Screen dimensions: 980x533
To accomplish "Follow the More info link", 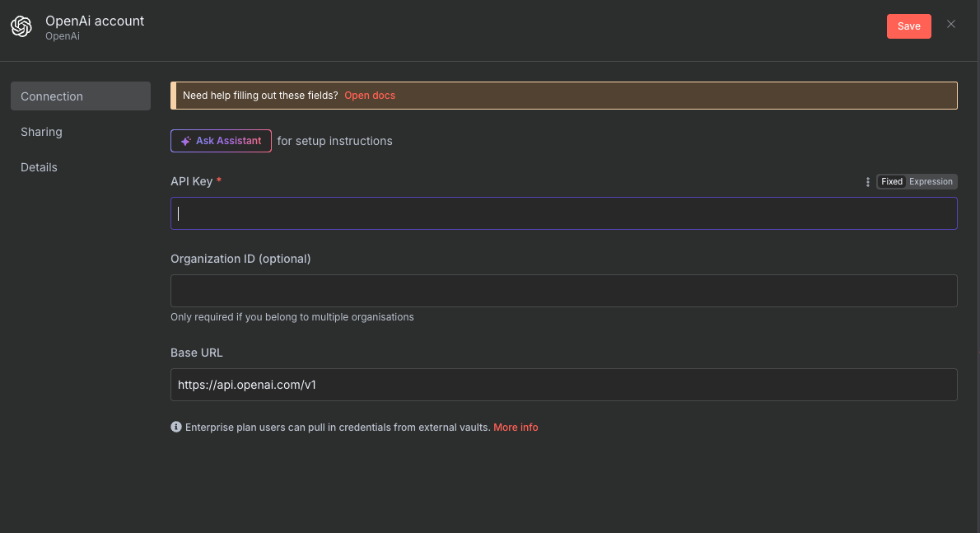I will [x=516, y=428].
